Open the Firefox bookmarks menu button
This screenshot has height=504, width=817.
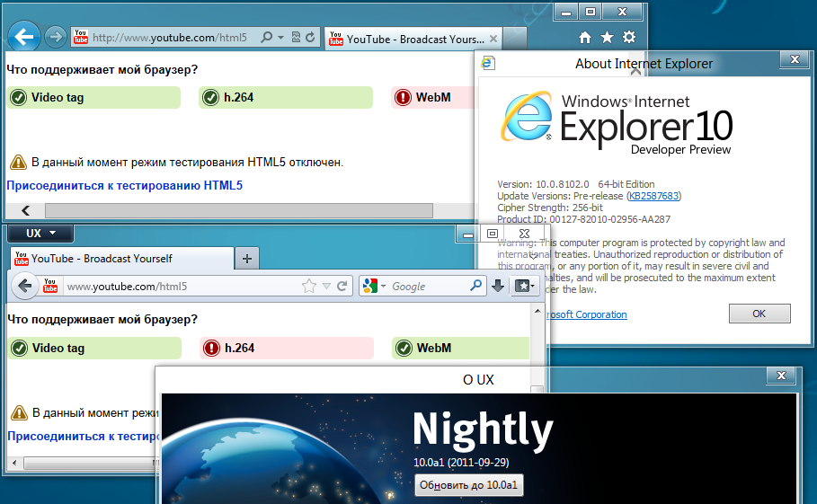coord(524,286)
